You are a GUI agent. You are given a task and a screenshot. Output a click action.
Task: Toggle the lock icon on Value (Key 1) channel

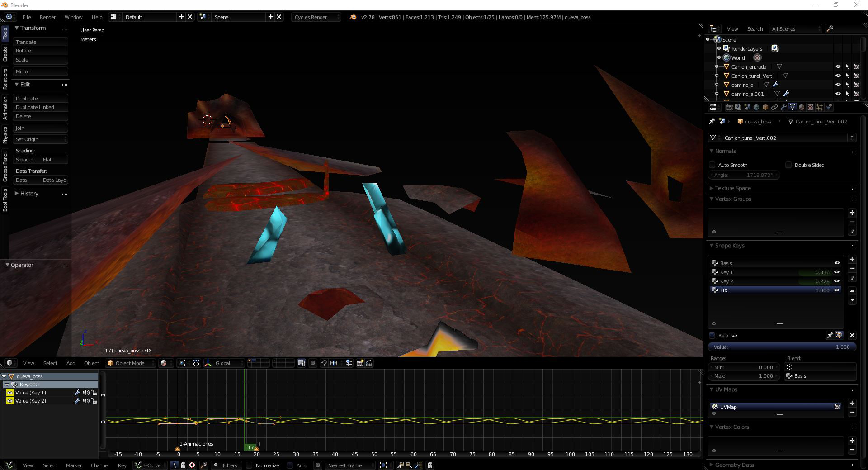[x=94, y=393]
